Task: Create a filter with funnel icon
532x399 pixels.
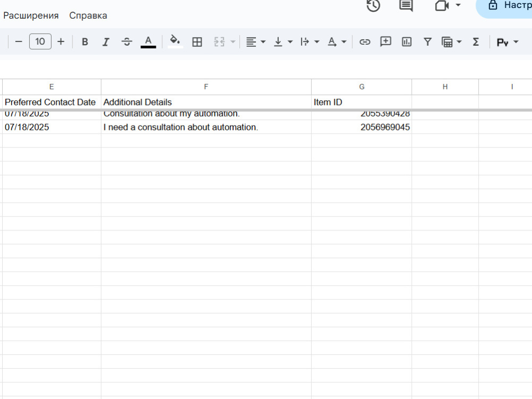Action: click(x=428, y=41)
